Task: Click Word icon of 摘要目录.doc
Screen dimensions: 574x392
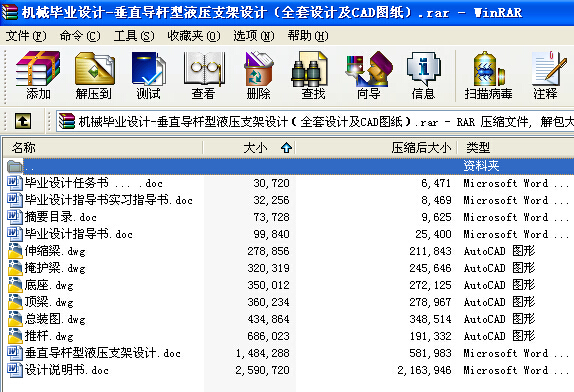Action: click(x=15, y=217)
